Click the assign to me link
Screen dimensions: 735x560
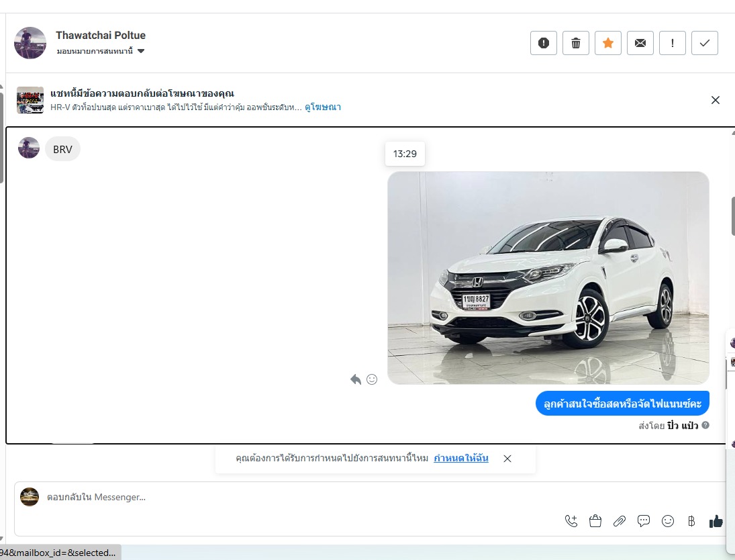[x=460, y=459]
